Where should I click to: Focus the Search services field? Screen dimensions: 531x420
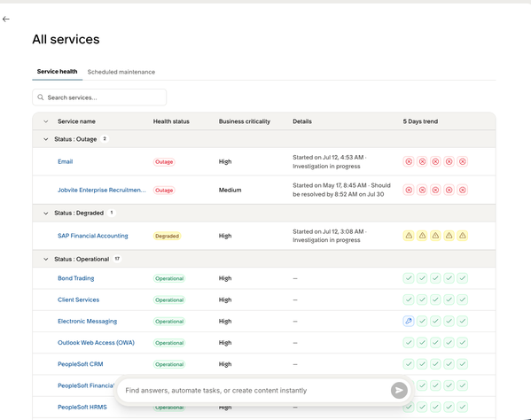tap(99, 97)
